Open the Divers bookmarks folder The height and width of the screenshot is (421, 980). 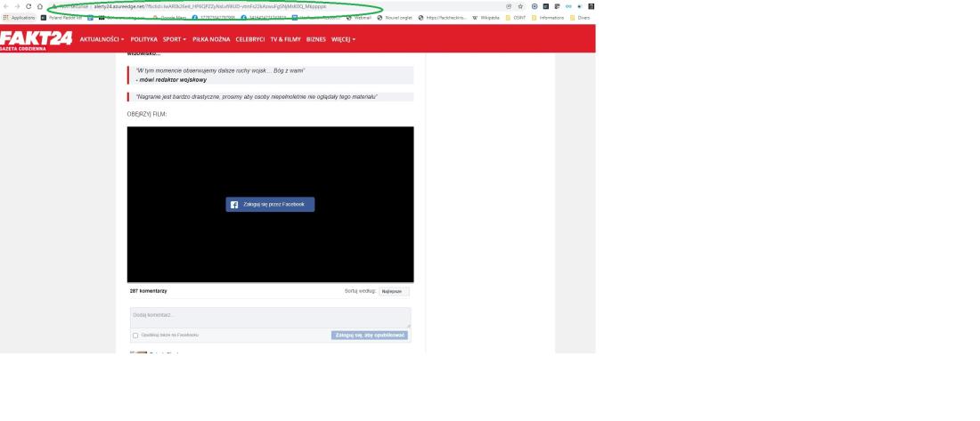pos(579,18)
